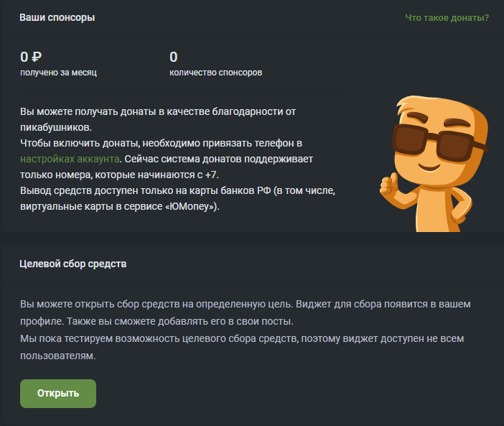Click the sponsor count number zero
Image resolution: width=504 pixels, height=426 pixels.
(173, 57)
